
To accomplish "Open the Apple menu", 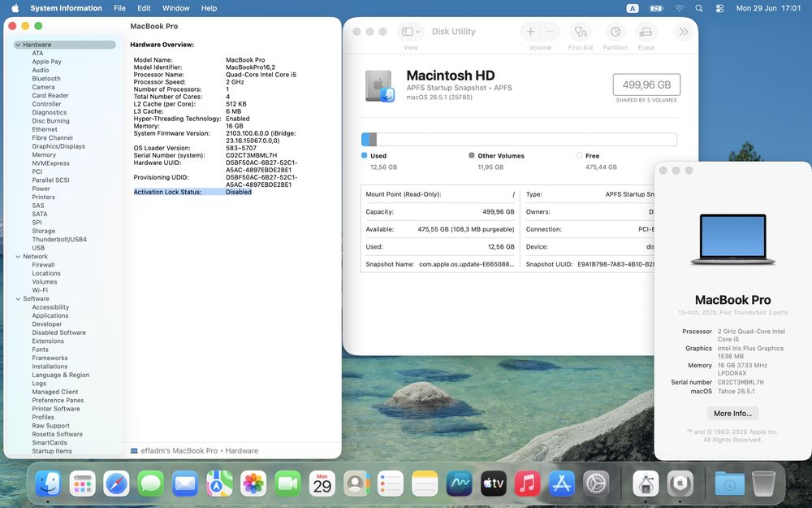I will tap(15, 8).
